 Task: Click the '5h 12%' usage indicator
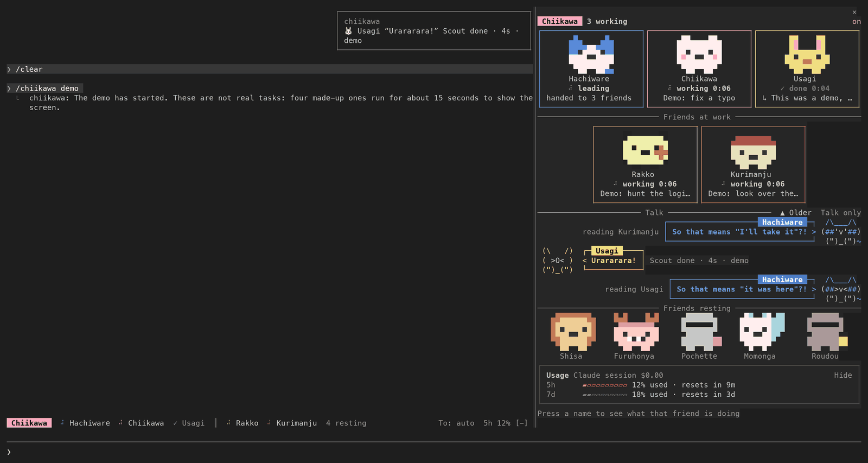click(x=497, y=423)
